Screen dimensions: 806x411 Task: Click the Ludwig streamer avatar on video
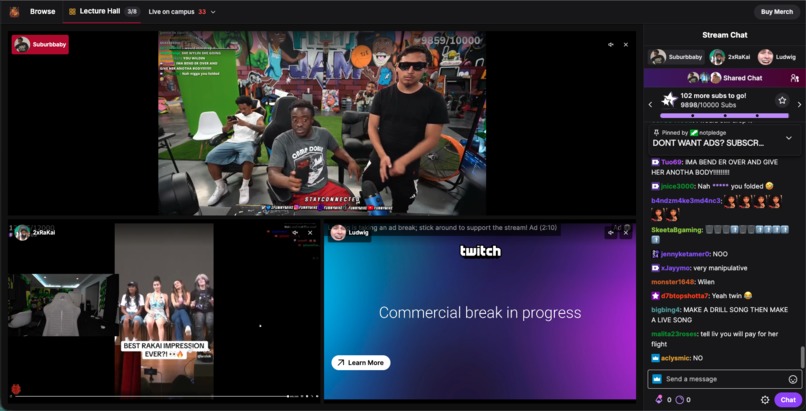338,233
